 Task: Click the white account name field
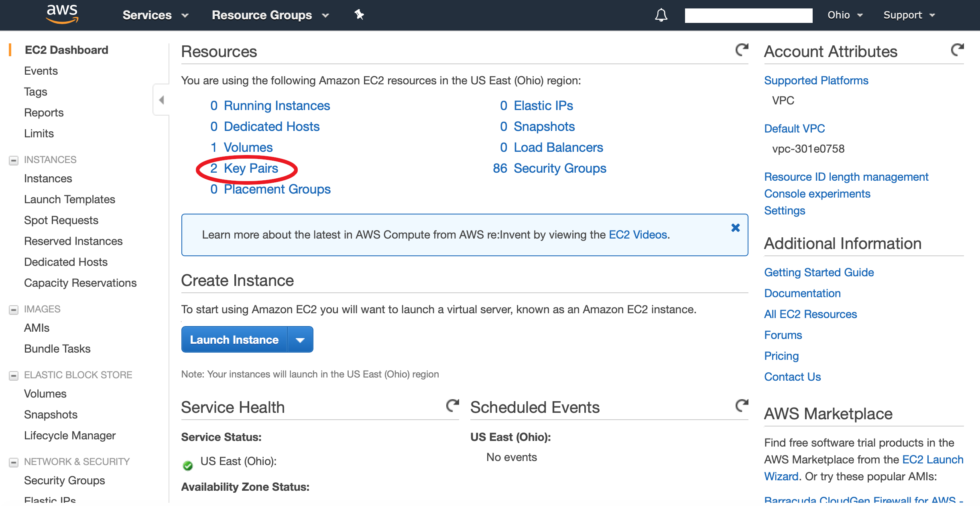click(748, 15)
